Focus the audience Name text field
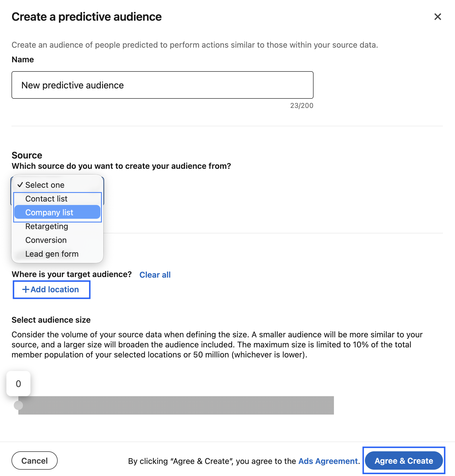This screenshot has width=455, height=476. (162, 85)
